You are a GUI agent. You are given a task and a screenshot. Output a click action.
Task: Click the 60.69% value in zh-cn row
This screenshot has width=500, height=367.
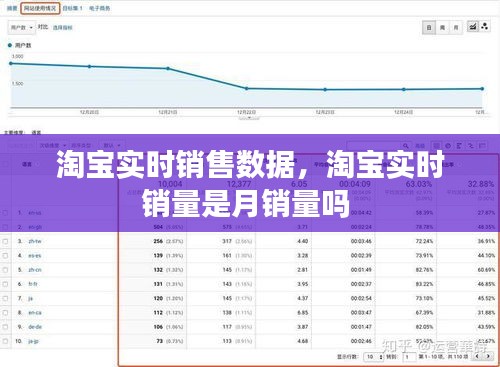point(486,270)
